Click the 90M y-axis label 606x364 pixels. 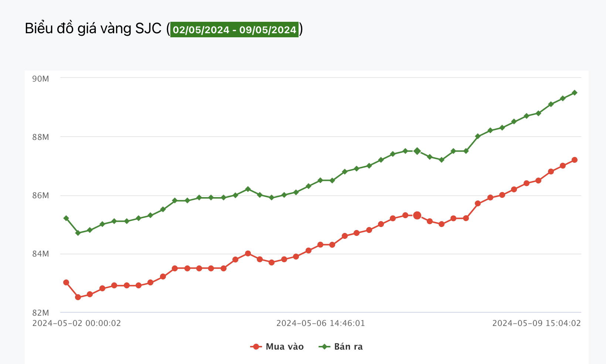[x=41, y=79]
